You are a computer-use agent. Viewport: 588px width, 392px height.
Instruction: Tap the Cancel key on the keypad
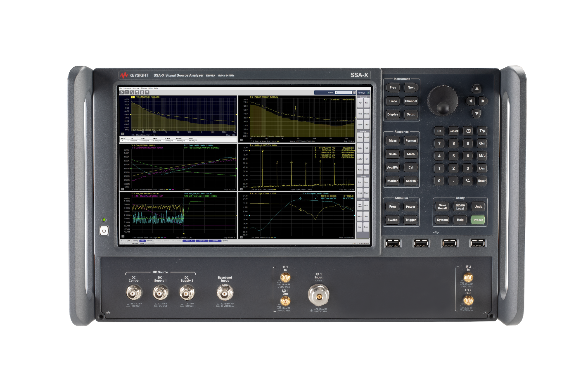click(454, 131)
